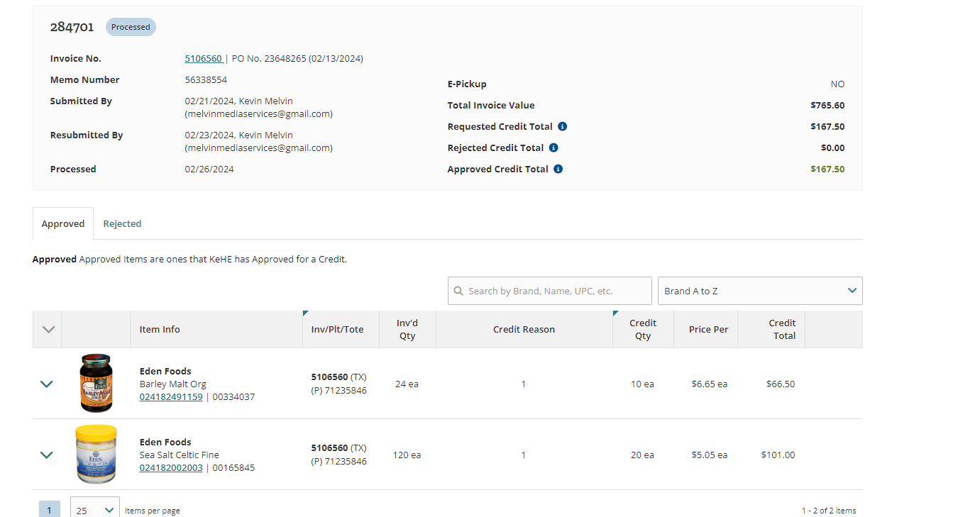This screenshot has width=980, height=517.
Task: Click the 24 ea invoiced quantity cell
Action: coord(407,384)
